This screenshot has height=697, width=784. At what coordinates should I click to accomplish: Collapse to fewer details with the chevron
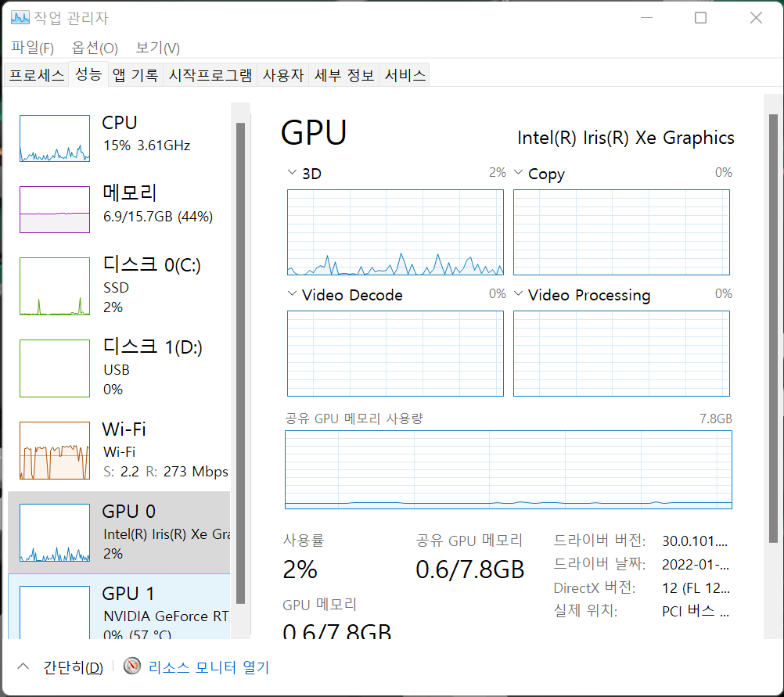tap(23, 666)
